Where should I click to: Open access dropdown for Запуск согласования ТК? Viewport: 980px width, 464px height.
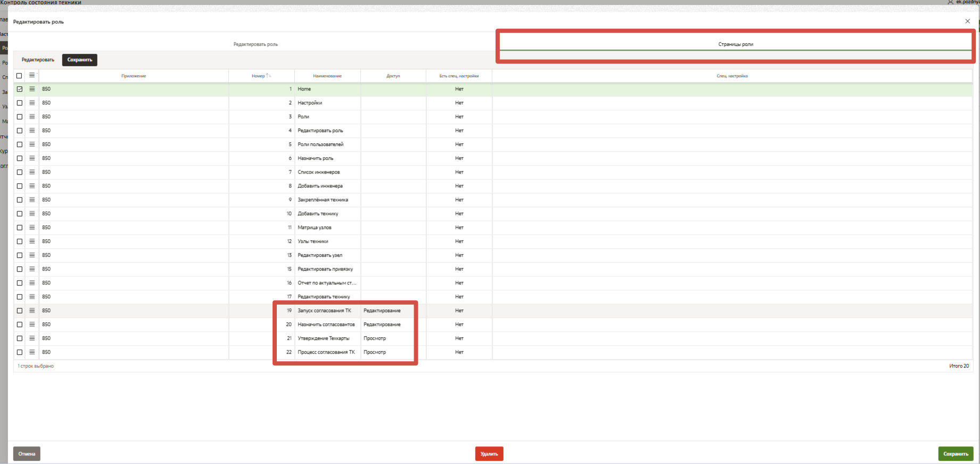point(392,311)
